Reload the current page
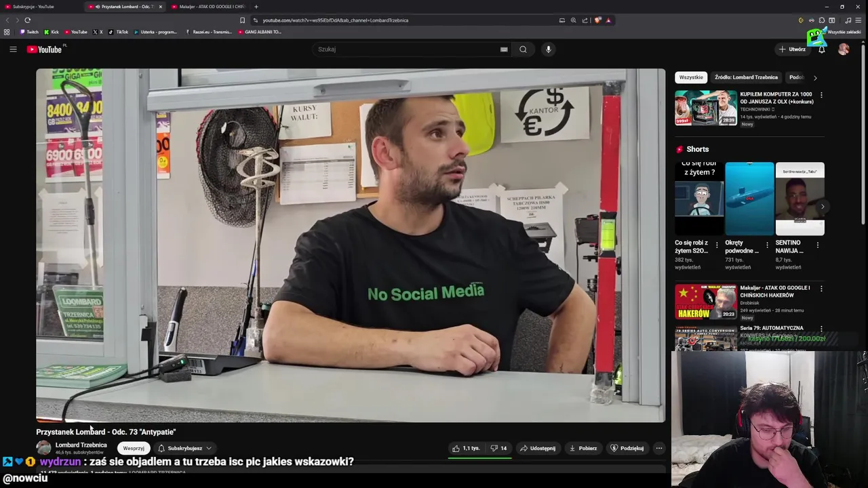 pyautogui.click(x=27, y=20)
